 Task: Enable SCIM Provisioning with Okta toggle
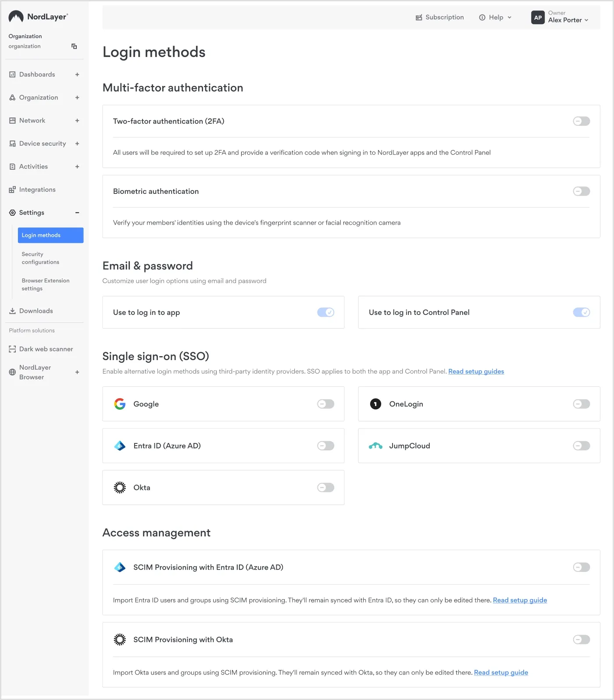pos(581,639)
